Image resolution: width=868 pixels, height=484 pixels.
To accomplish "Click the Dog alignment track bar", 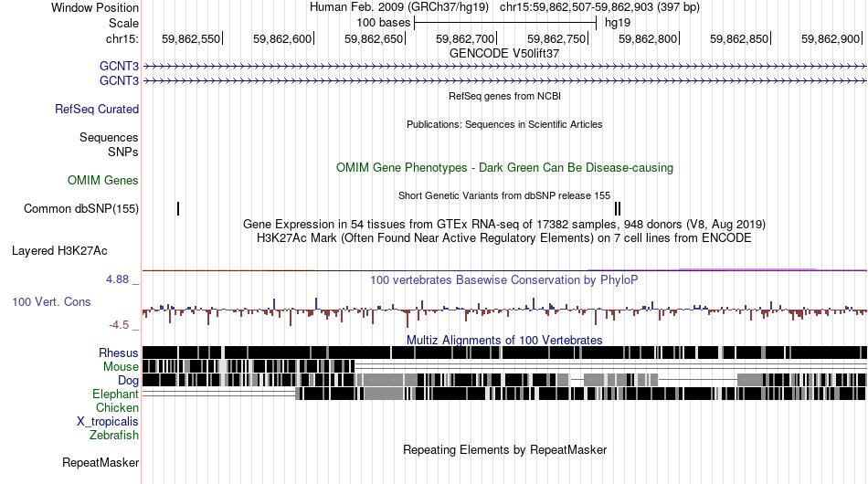I will 504,380.
